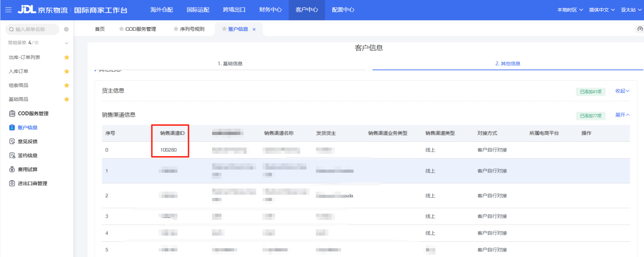Viewport: 644px width, 257px height.
Task: Click 费用试算 sidebar icon
Action: click(12, 170)
